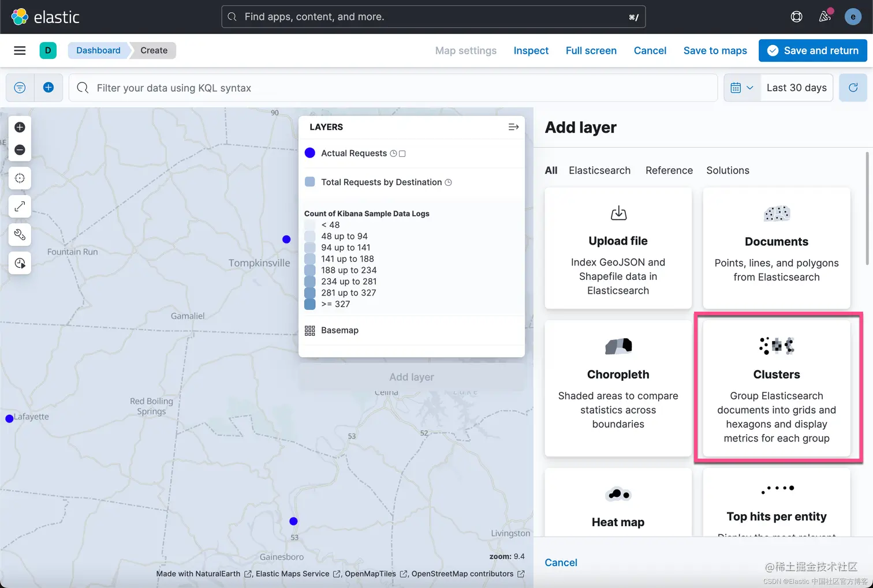
Task: Select the Documents layer card
Action: point(777,248)
